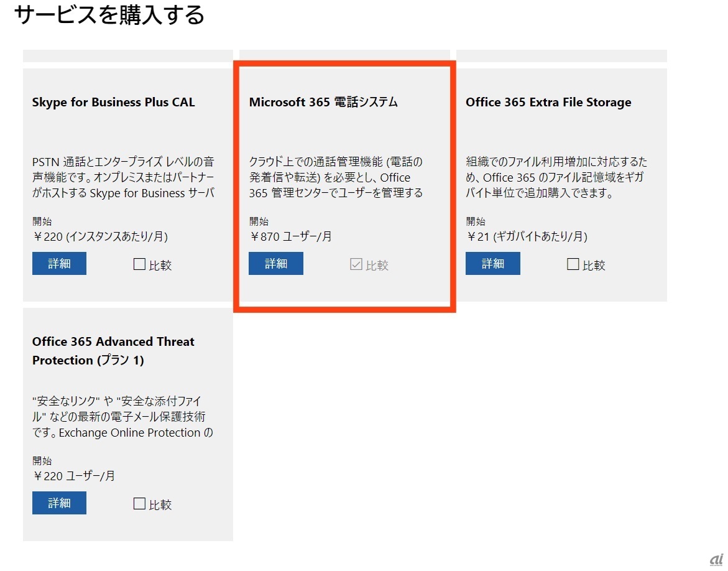728x571 pixels.
Task: Click Microsoft 365 電話システム card title
Action: coord(323,103)
